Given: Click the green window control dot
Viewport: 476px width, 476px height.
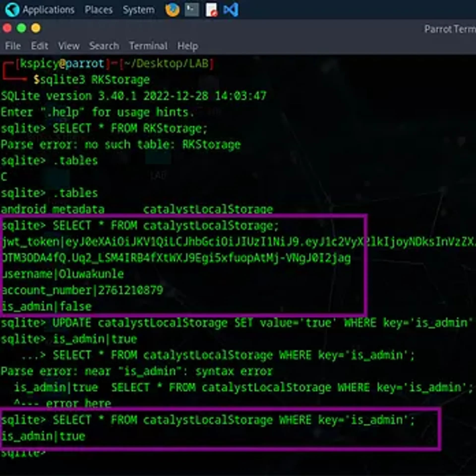Looking at the screenshot, I should coord(21,28).
